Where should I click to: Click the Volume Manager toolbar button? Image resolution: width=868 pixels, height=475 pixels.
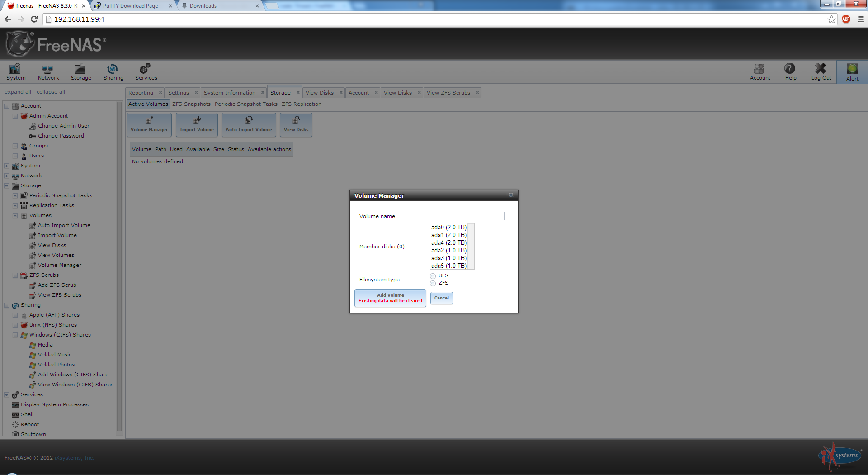pyautogui.click(x=149, y=125)
